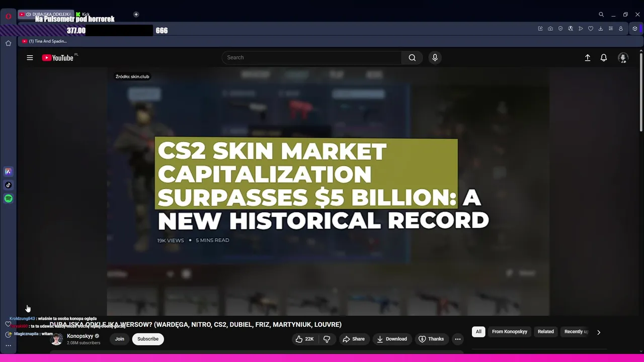
Task: Open the YouTube create upload icon
Action: (587, 58)
